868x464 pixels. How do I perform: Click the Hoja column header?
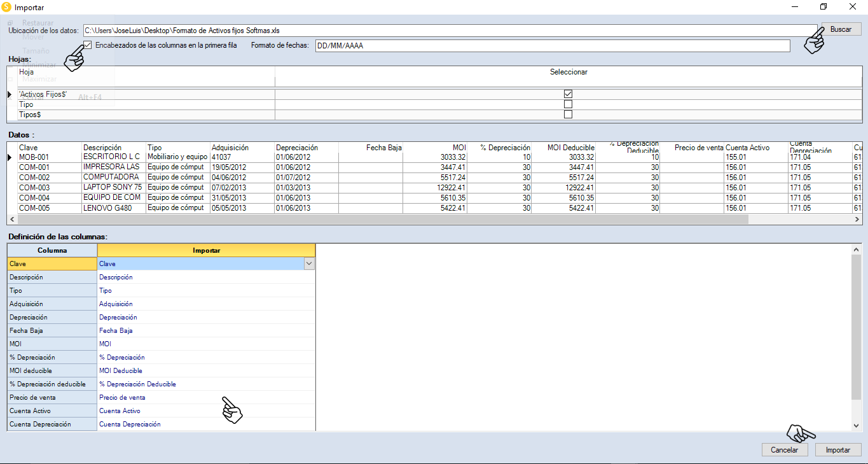146,72
